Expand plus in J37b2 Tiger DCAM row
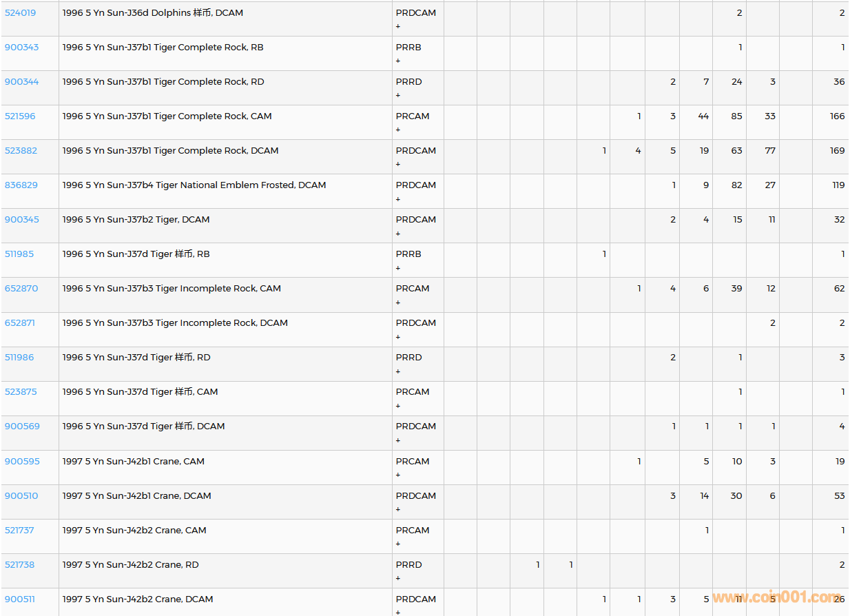850x616 pixels. [x=398, y=234]
